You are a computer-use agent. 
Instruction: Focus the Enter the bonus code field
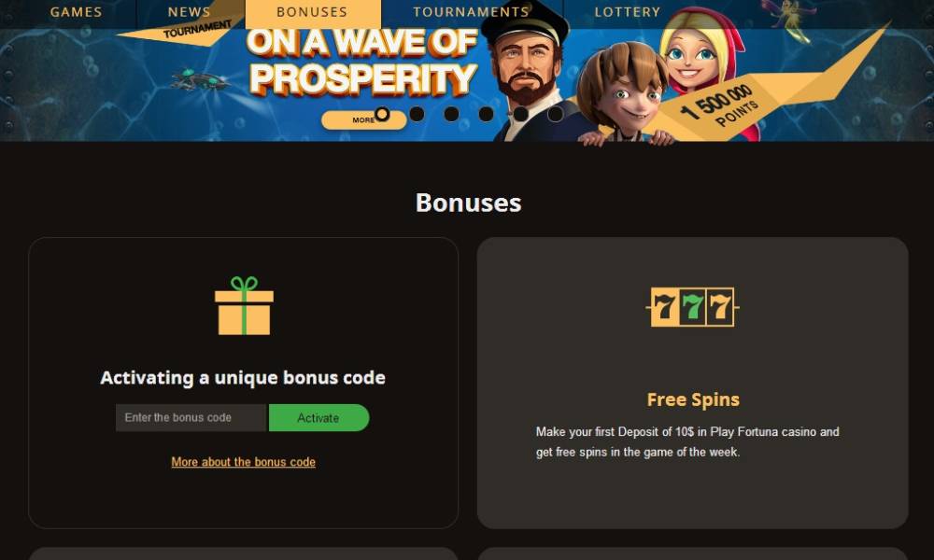tap(191, 418)
